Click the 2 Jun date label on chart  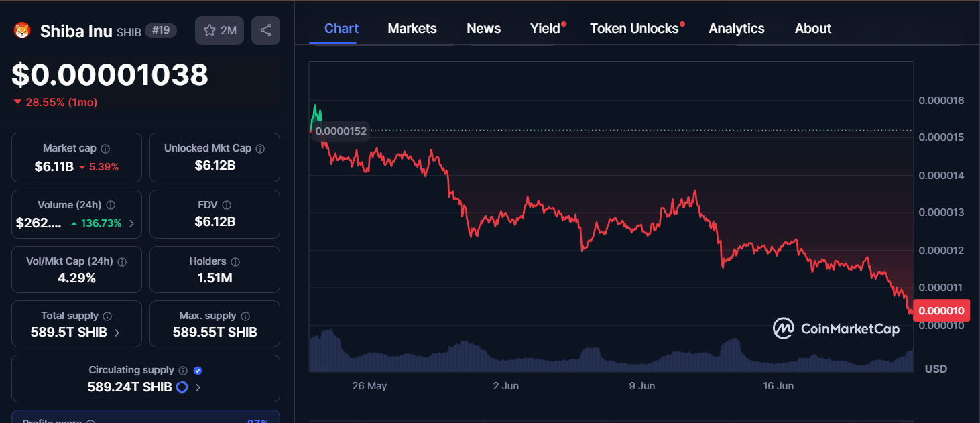506,386
